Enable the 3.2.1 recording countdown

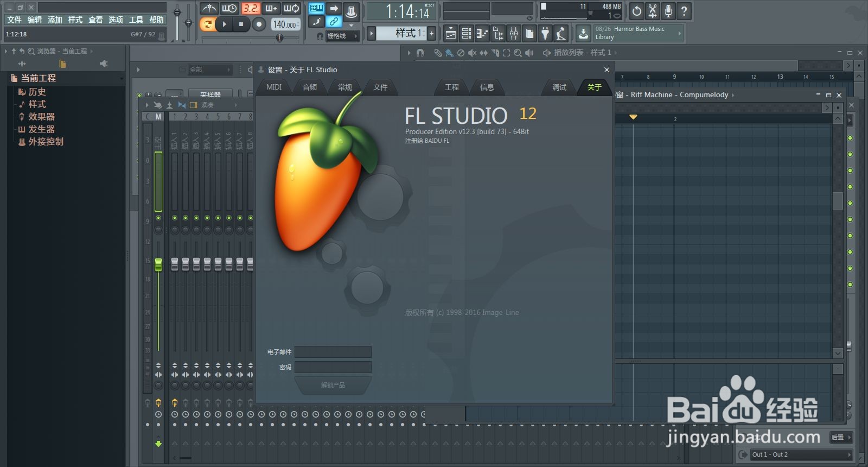click(x=250, y=8)
